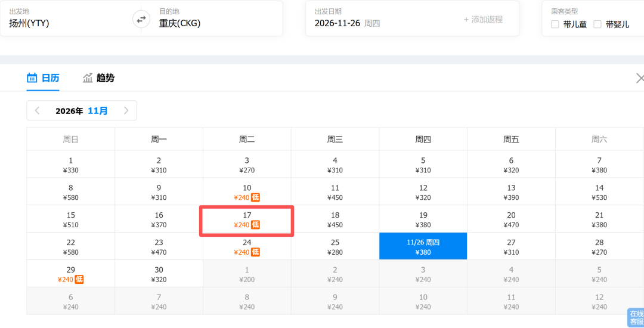Choose November 8 at ¥580
The height and width of the screenshot is (328, 644).
(x=70, y=191)
